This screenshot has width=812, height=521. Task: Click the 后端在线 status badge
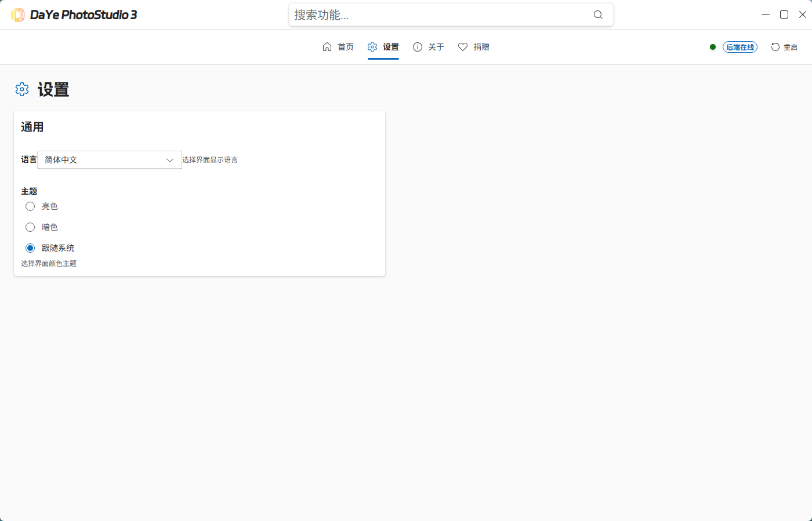(x=740, y=48)
